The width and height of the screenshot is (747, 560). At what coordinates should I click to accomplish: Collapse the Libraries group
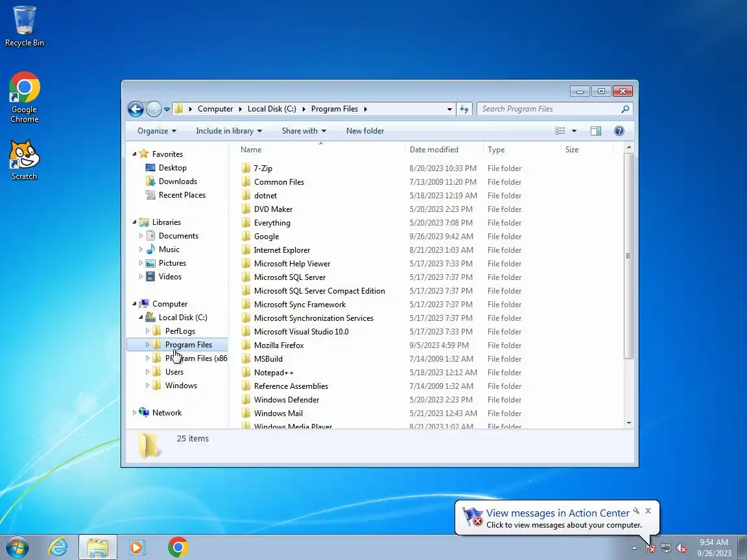pyautogui.click(x=134, y=222)
